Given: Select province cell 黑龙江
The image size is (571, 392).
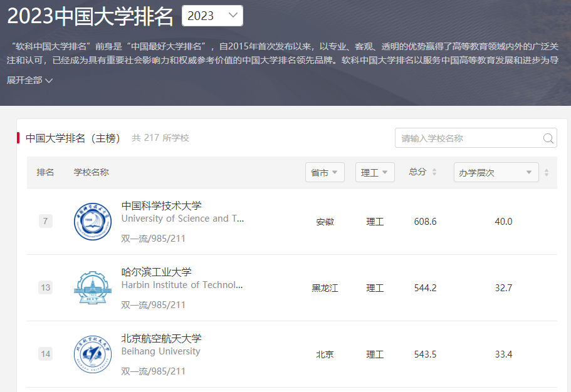Looking at the screenshot, I should point(325,288).
